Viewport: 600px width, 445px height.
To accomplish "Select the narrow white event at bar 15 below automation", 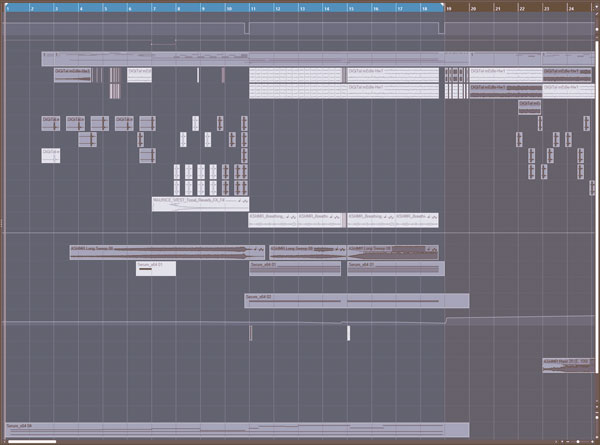I will pos(348,333).
